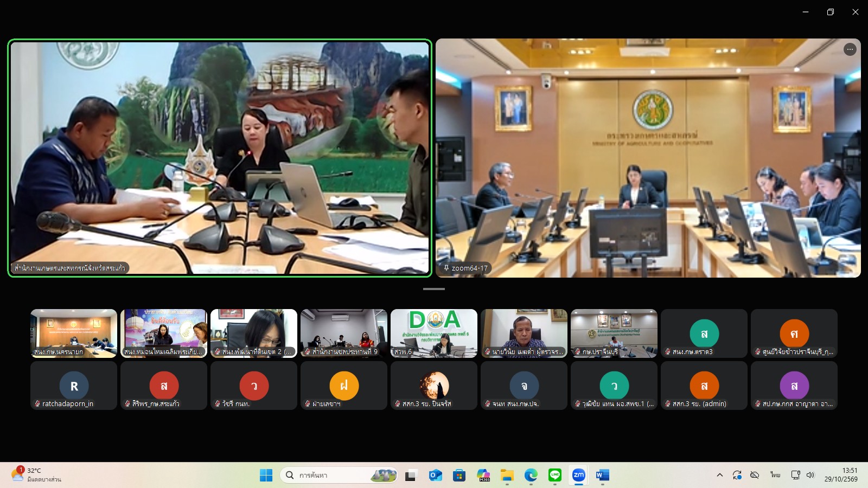Open network settings tray icon
This screenshot has width=868, height=488.
tap(796, 475)
